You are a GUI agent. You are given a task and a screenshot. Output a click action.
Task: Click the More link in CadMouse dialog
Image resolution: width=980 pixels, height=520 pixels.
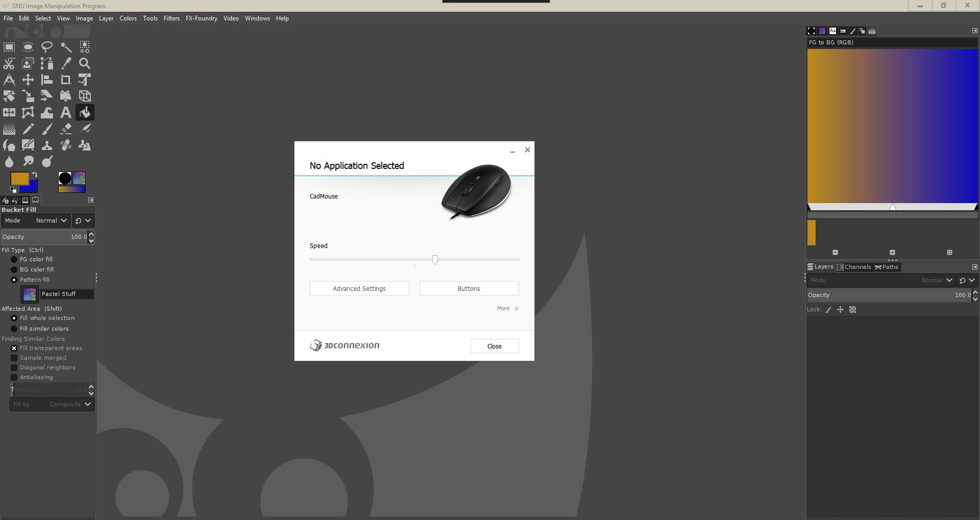pyautogui.click(x=508, y=308)
